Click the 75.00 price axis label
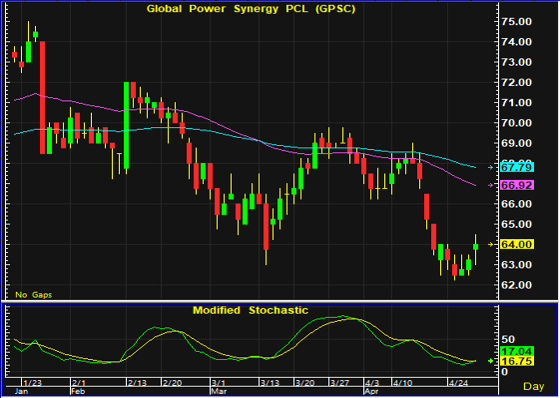The height and width of the screenshot is (398, 560). (x=516, y=22)
